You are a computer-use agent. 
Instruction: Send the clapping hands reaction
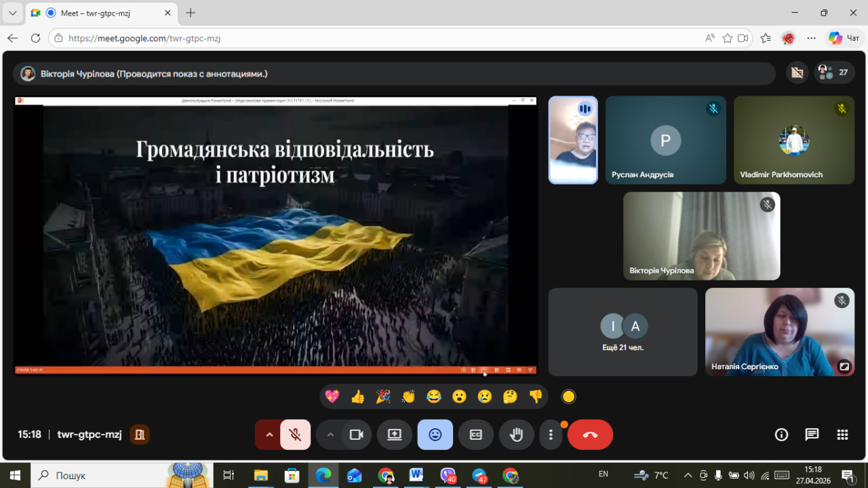[408, 397]
